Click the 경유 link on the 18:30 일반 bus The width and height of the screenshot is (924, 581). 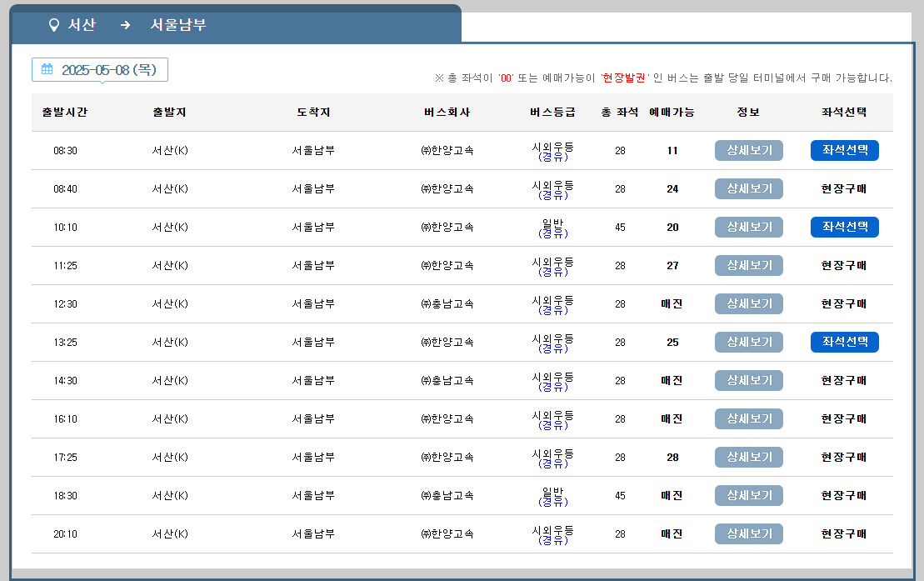(551, 502)
